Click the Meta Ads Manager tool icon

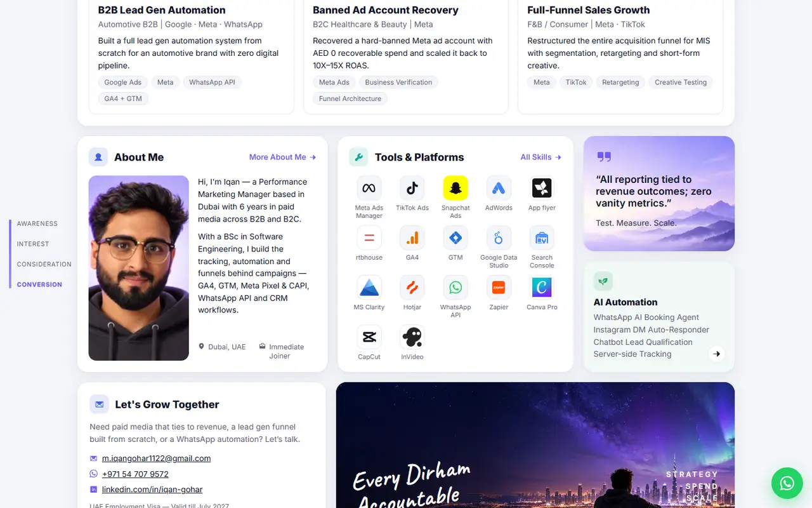point(369,188)
